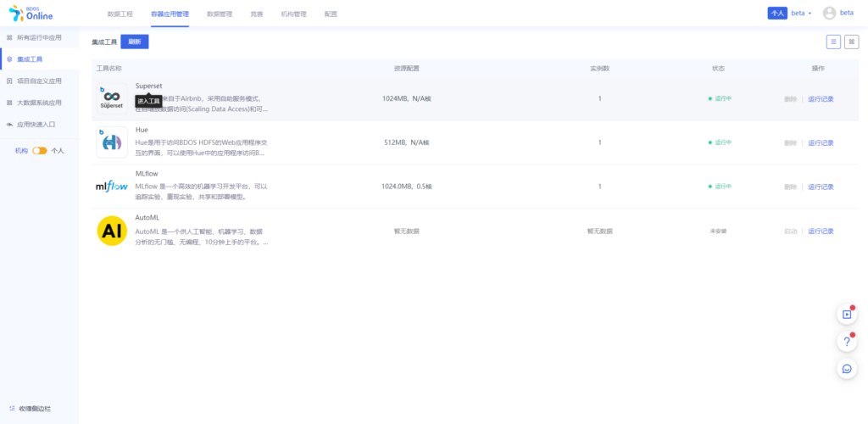
Task: Click the 应用快速入口 sidebar icon
Action: pos(9,125)
